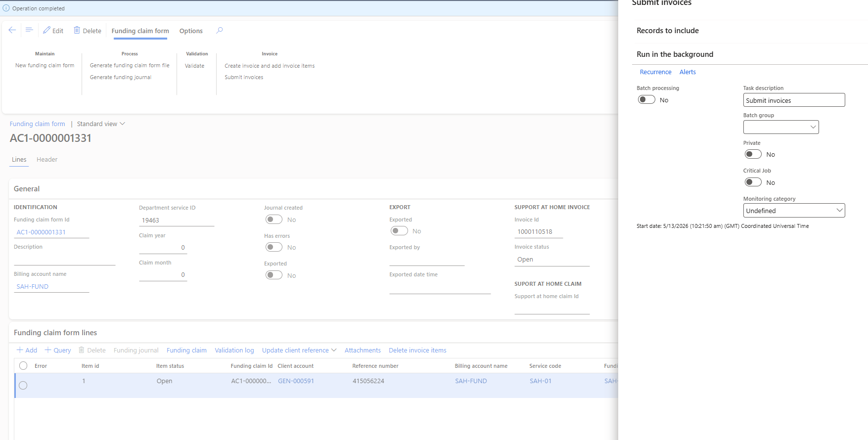
Task: Collapse Run in the background section
Action: tap(675, 54)
